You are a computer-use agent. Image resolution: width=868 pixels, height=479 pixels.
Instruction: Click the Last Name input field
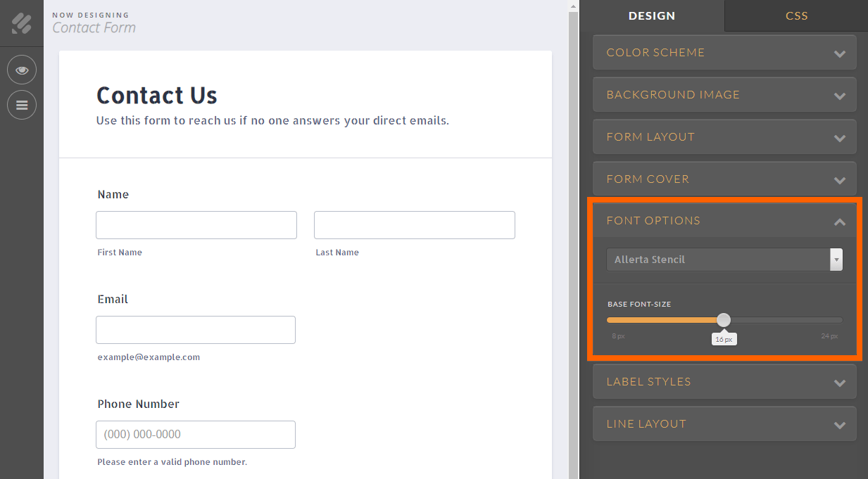tap(414, 225)
